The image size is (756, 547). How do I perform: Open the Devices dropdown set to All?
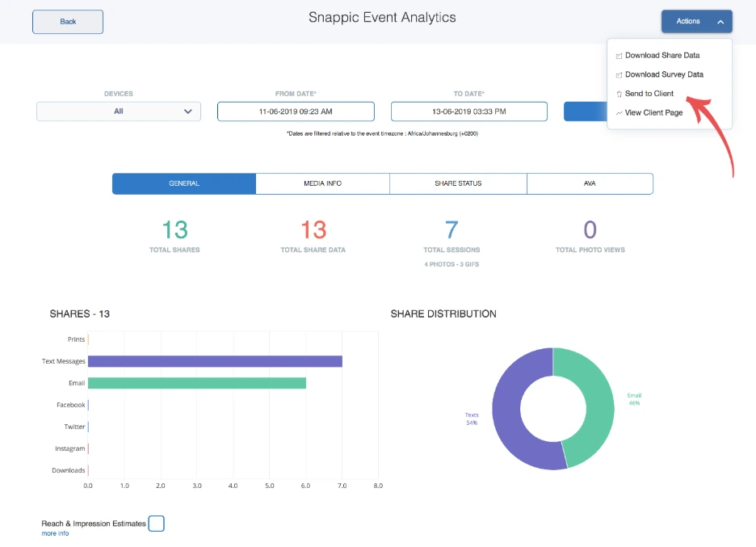(119, 112)
